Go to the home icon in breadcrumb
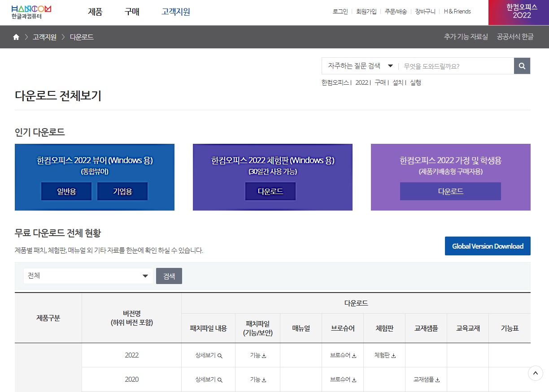549x392 pixels. pos(16,37)
